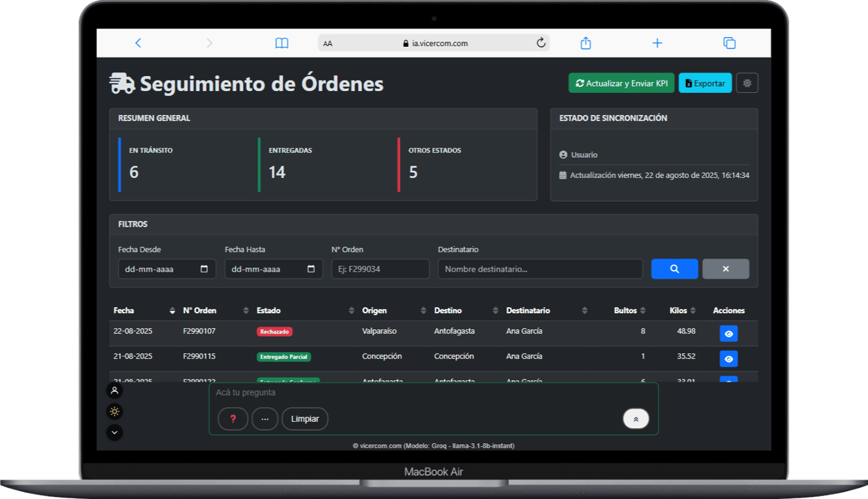Viewport: 868px width, 499px height.
Task: Focus the Nº Orden input field
Action: 380,269
